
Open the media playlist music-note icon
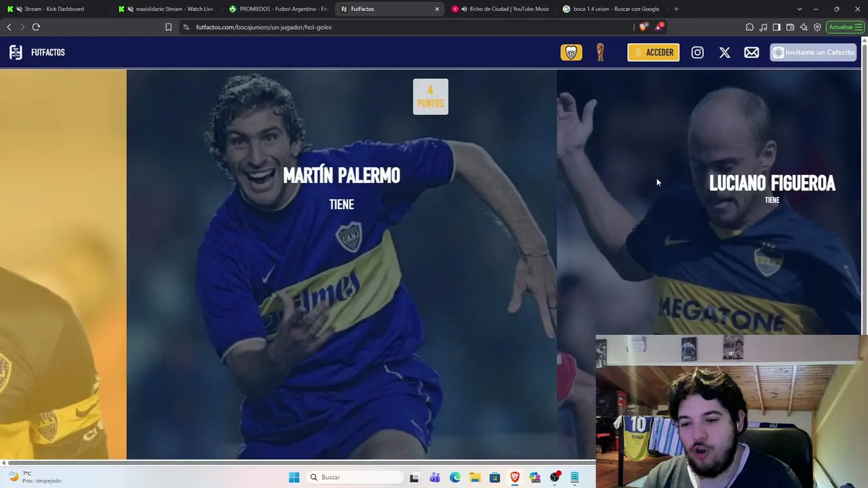coord(764,27)
